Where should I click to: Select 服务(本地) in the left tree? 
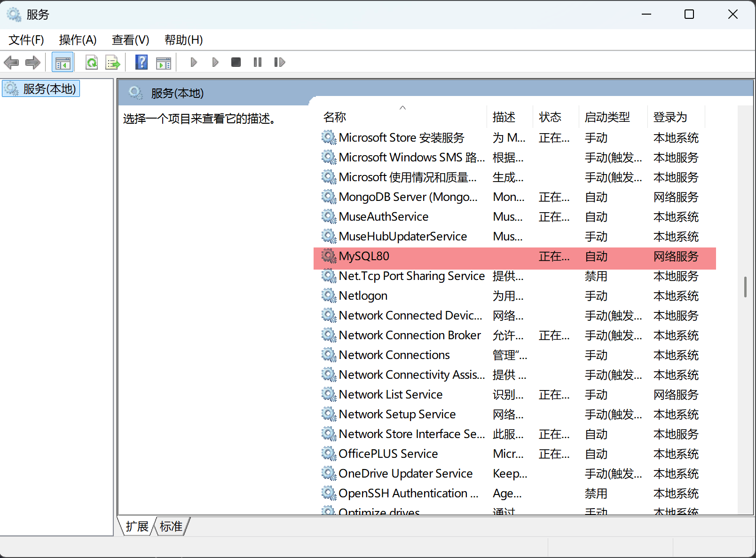49,88
